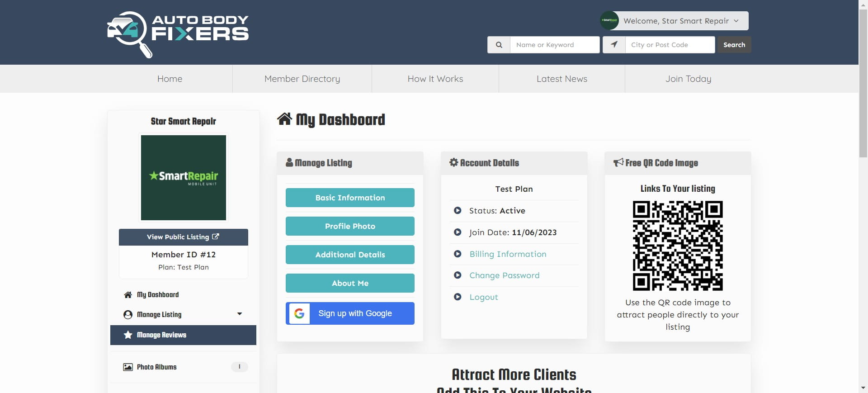Viewport: 868px width, 393px height.
Task: Open the Member Directory nav tab
Action: 302,79
